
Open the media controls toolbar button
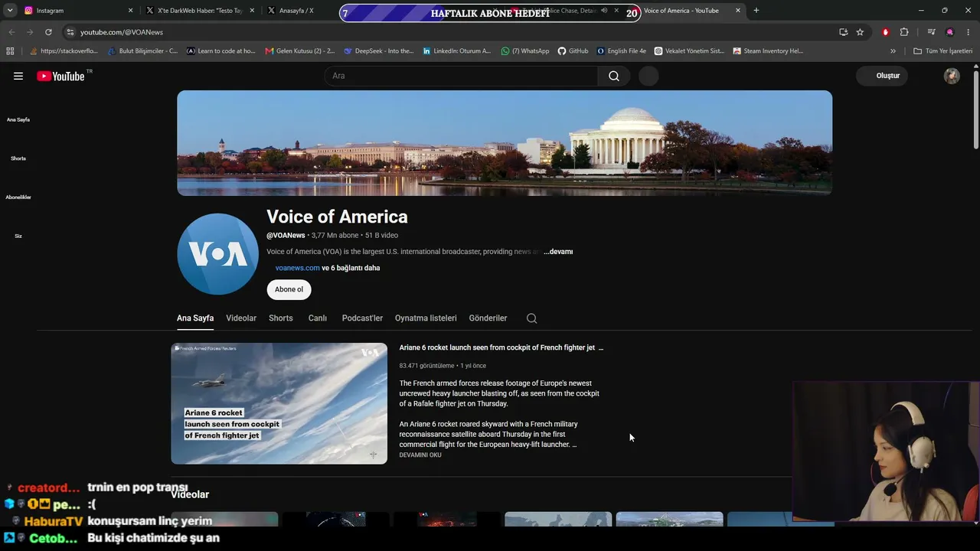(931, 32)
